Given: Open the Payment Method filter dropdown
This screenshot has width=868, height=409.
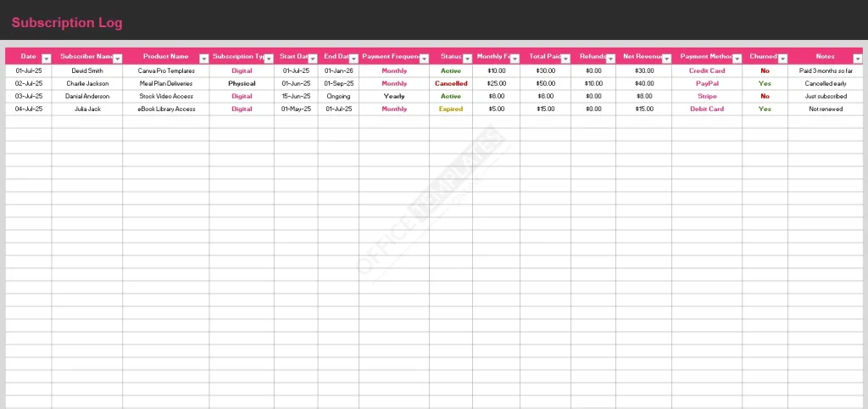Looking at the screenshot, I should (737, 59).
